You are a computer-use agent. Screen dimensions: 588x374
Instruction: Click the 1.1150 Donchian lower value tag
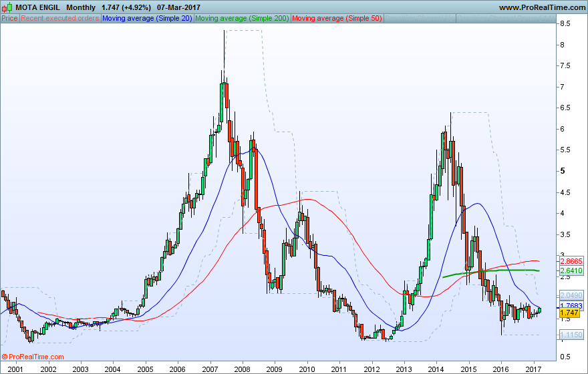click(x=571, y=335)
